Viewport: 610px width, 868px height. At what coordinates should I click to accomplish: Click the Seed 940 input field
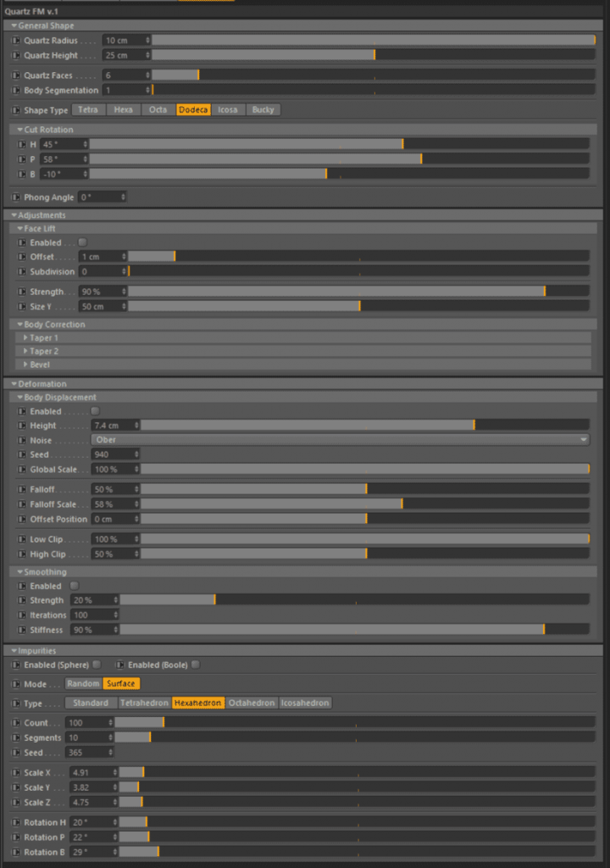coord(114,454)
